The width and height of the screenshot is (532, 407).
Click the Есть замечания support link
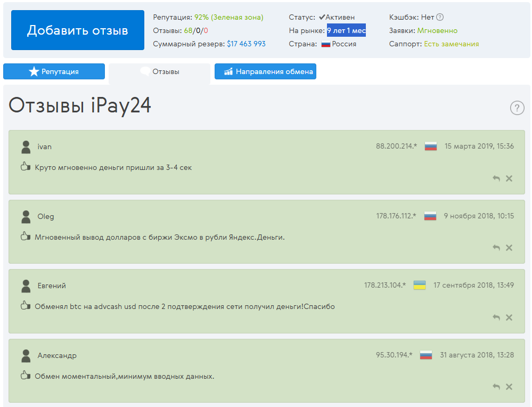(x=451, y=44)
